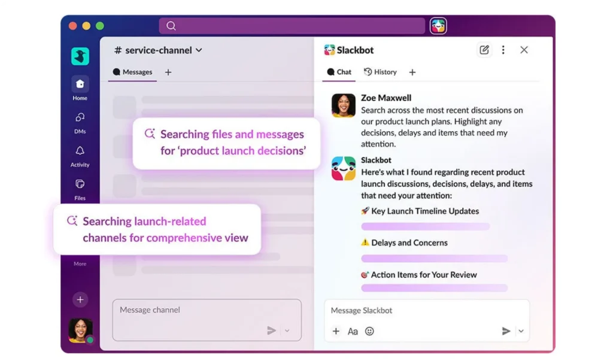Open the Home view in sidebar
Image resolution: width=613 pixels, height=364 pixels.
pos(80,89)
